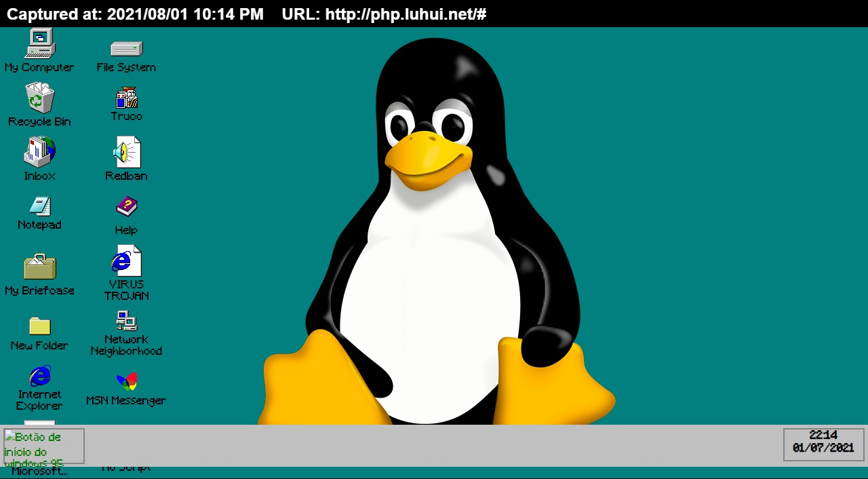This screenshot has height=479, width=868.
Task: Open the Inbox mail icon
Action: pos(39,152)
